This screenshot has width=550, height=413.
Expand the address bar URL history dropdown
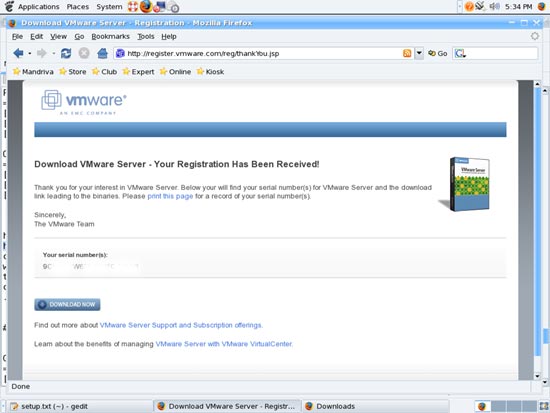(419, 53)
